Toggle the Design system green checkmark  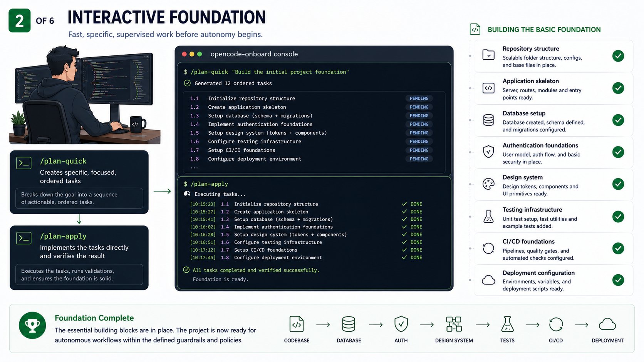click(x=618, y=184)
